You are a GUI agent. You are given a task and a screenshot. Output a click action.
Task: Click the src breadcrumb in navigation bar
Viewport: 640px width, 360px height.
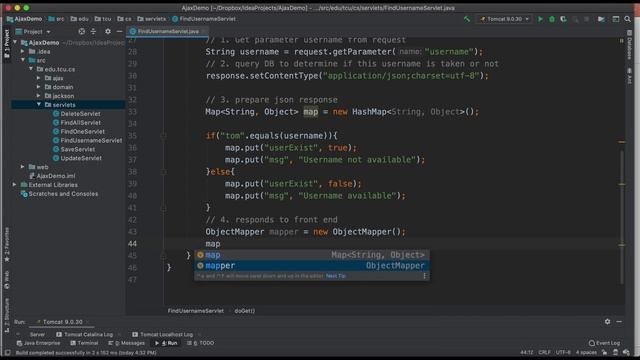pos(56,19)
